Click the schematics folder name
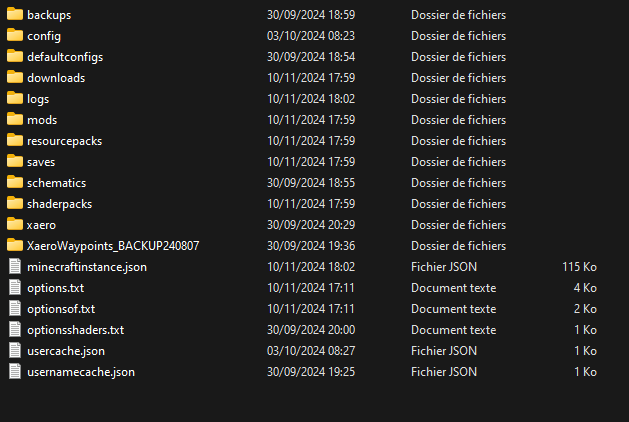 (57, 183)
